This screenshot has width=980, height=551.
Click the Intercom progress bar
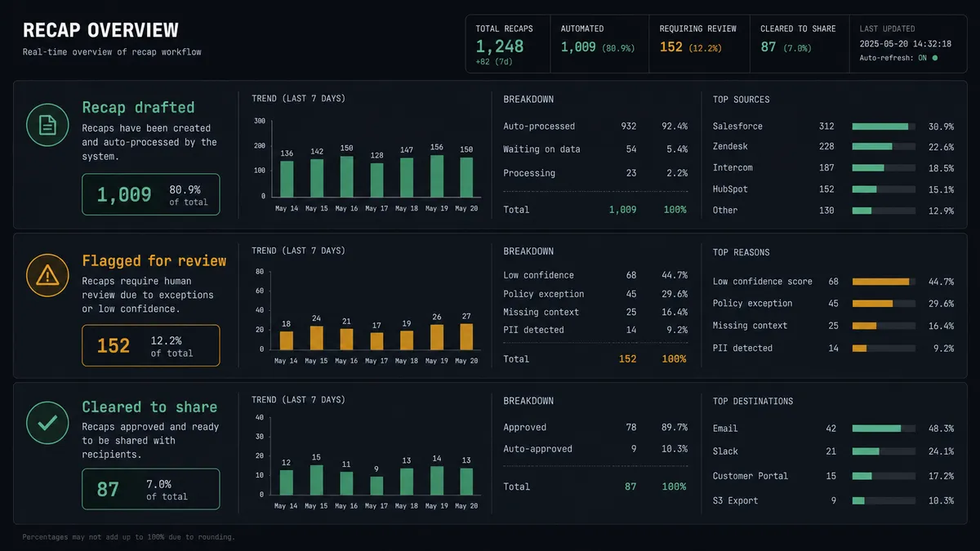[x=884, y=168]
